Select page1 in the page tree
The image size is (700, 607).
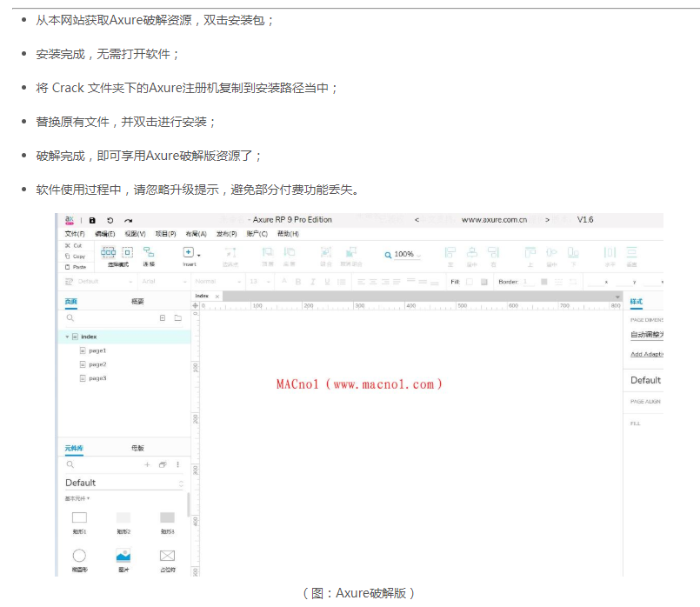coord(97,350)
